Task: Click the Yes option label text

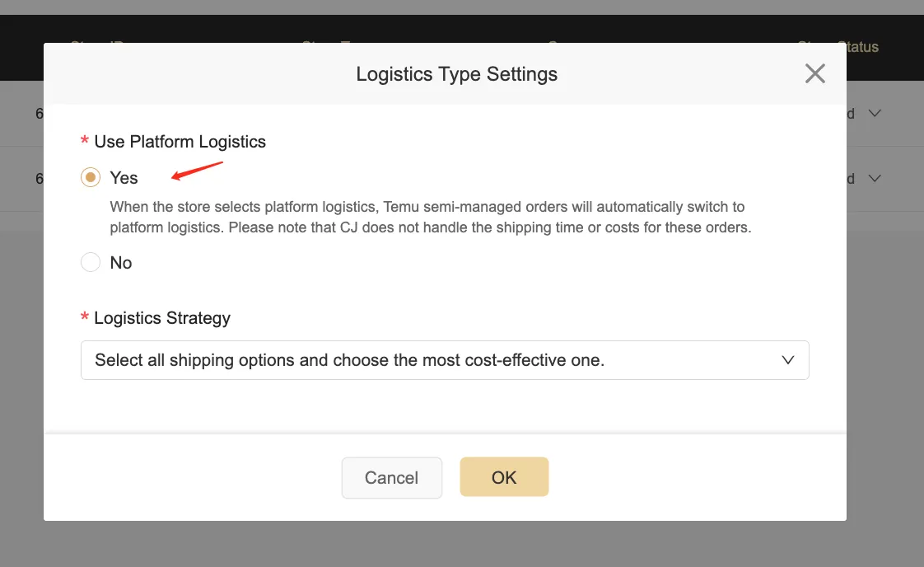Action: pos(124,178)
